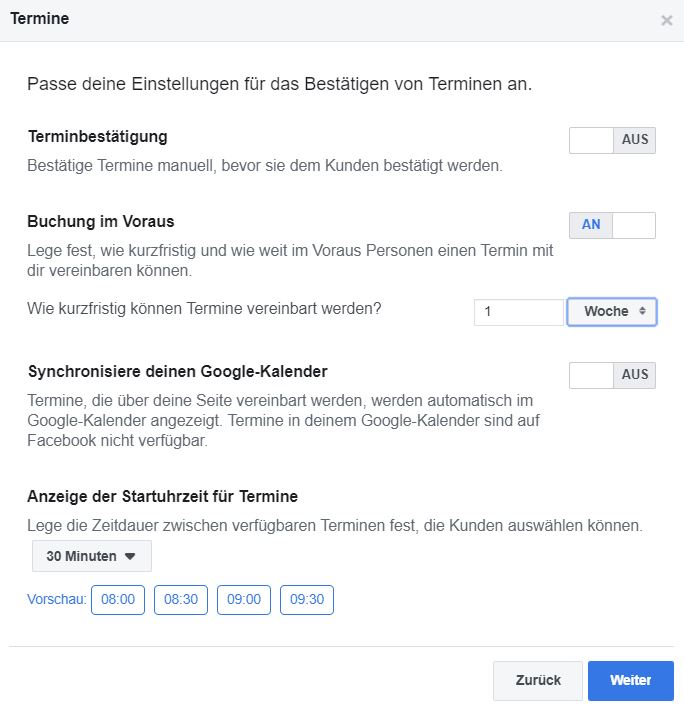
Task: Select the 08:00 preview time slot
Action: click(118, 600)
